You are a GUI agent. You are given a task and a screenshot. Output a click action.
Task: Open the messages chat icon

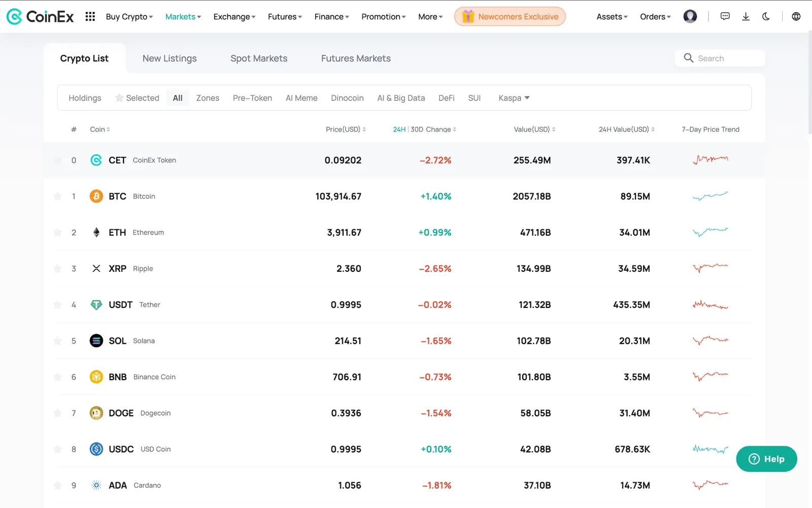tap(725, 17)
